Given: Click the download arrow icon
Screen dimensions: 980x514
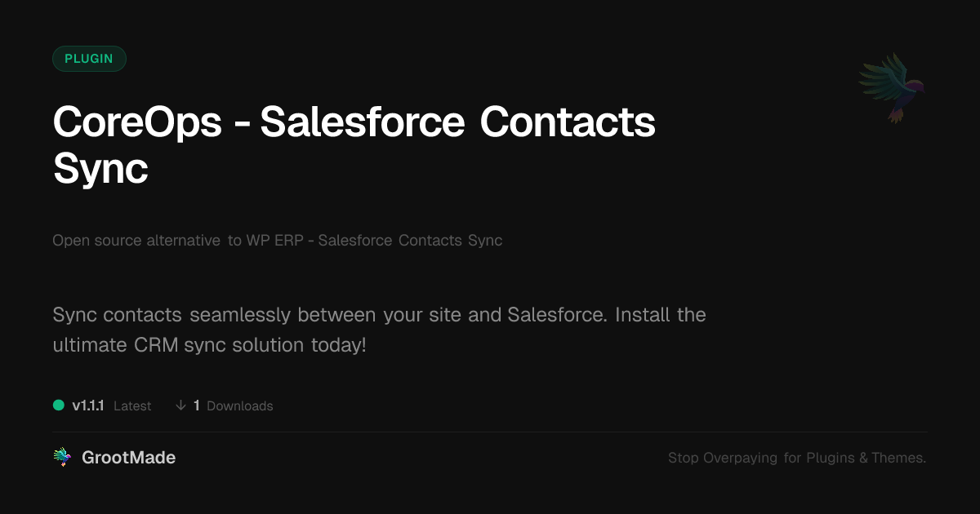Looking at the screenshot, I should (180, 405).
